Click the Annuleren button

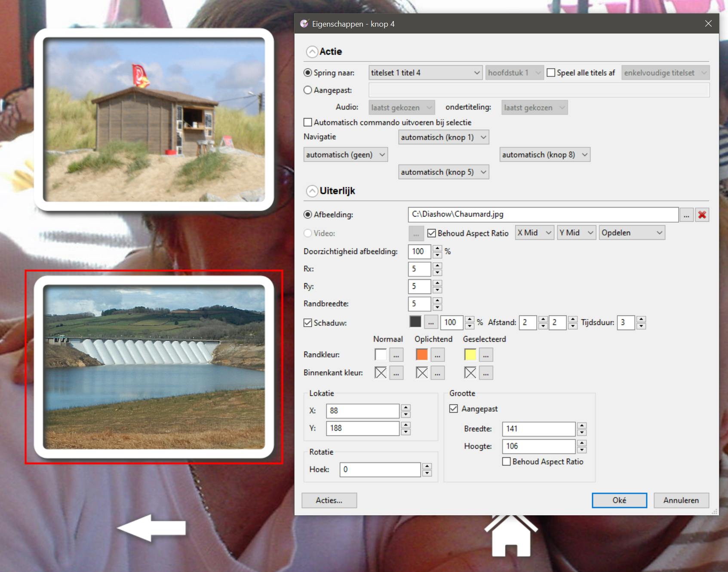tap(681, 500)
